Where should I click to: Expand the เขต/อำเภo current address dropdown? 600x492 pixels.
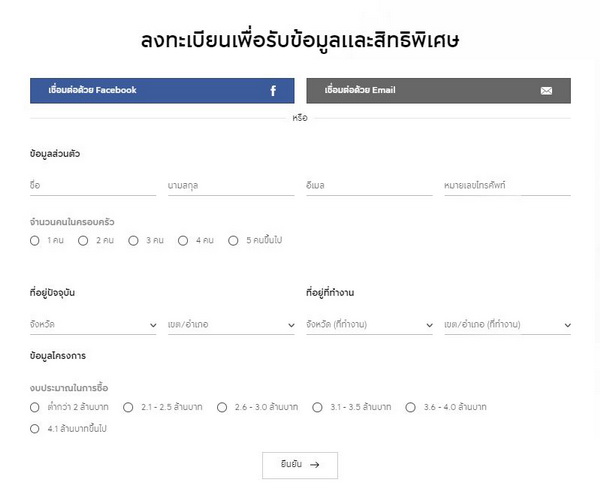[x=231, y=325]
